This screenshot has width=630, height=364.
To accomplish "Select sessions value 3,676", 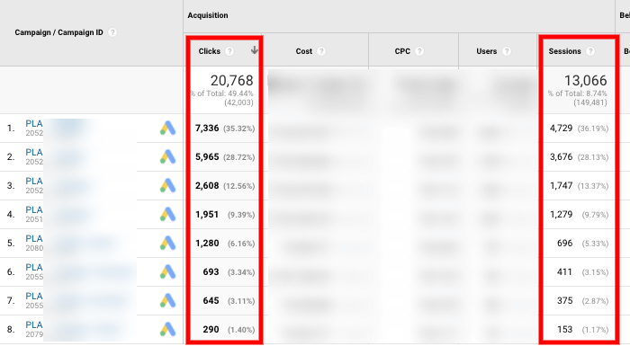I will [561, 157].
